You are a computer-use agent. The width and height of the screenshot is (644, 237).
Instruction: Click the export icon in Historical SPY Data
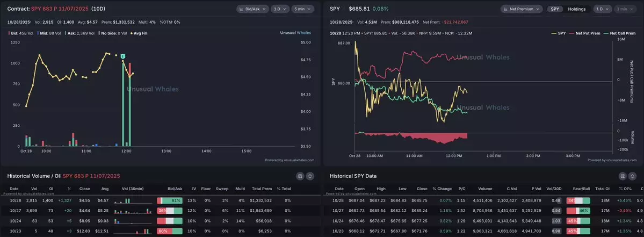click(x=622, y=176)
